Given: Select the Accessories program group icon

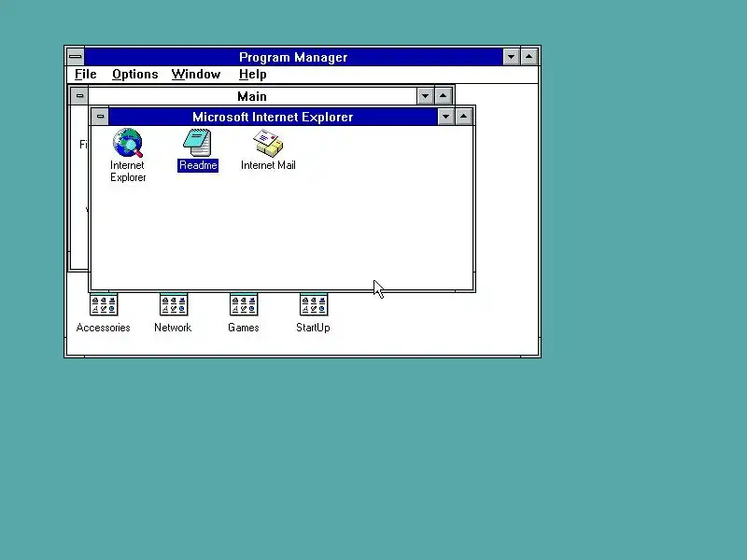Looking at the screenshot, I should click(104, 304).
